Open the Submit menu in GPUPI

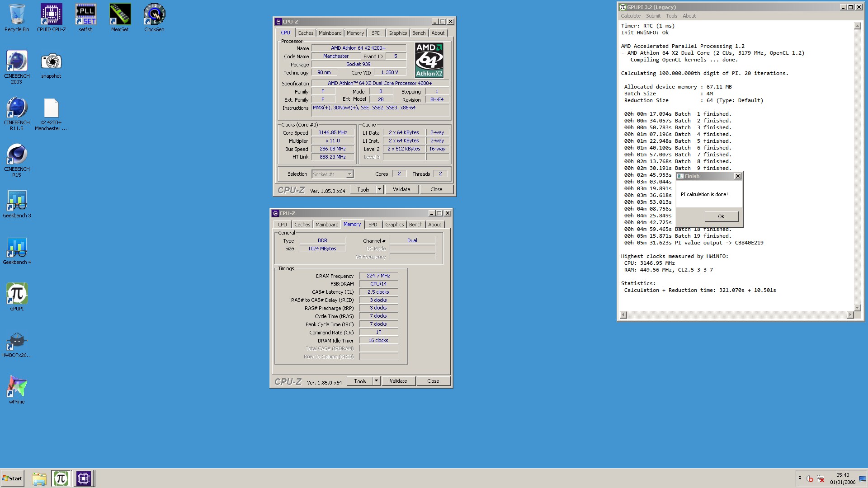pyautogui.click(x=653, y=16)
